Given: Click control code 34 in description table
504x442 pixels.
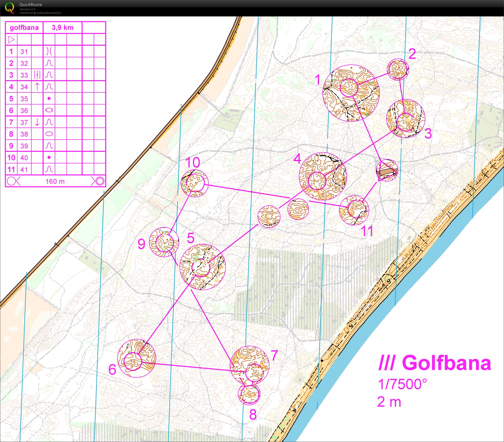Looking at the screenshot, I should [x=24, y=87].
